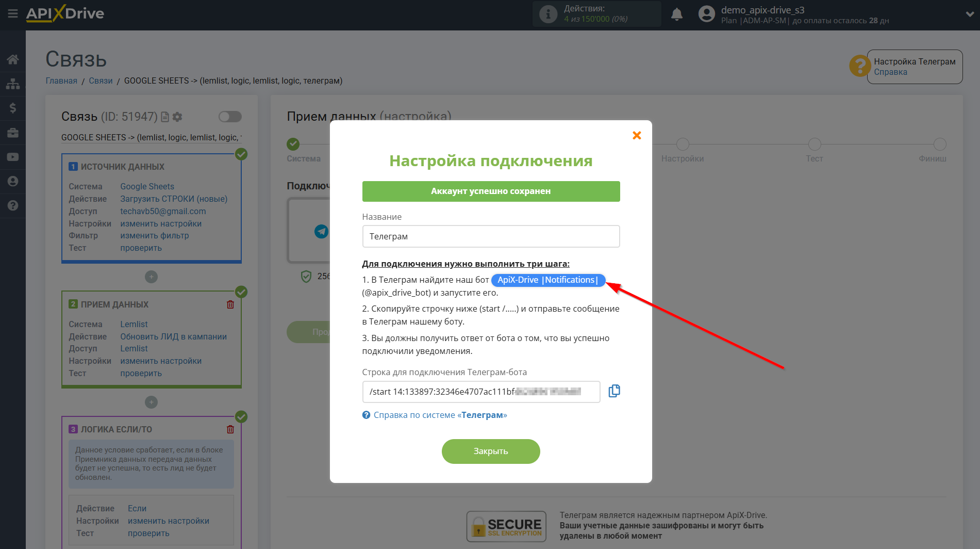980x549 pixels.
Task: Open the video tutorials sidebar icon
Action: 13,157
